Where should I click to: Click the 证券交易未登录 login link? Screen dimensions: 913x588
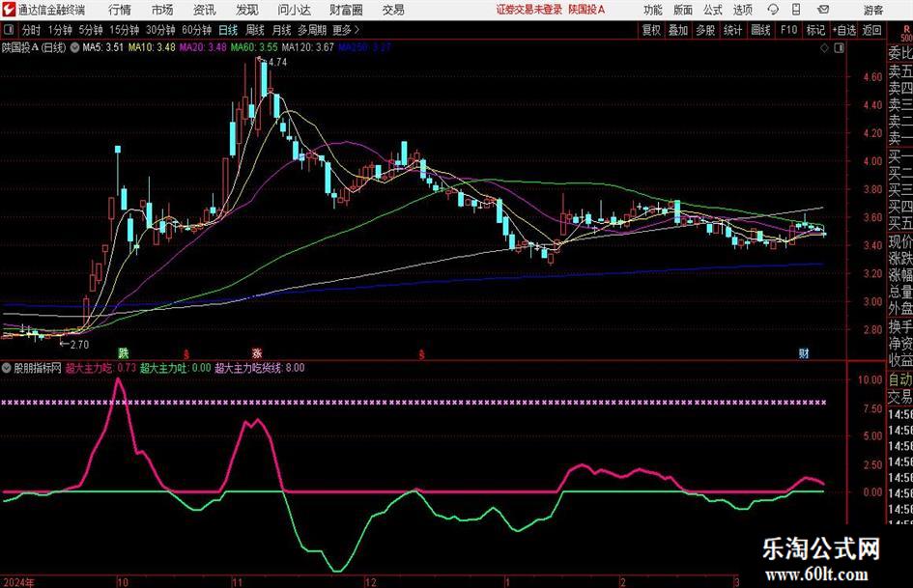point(529,10)
